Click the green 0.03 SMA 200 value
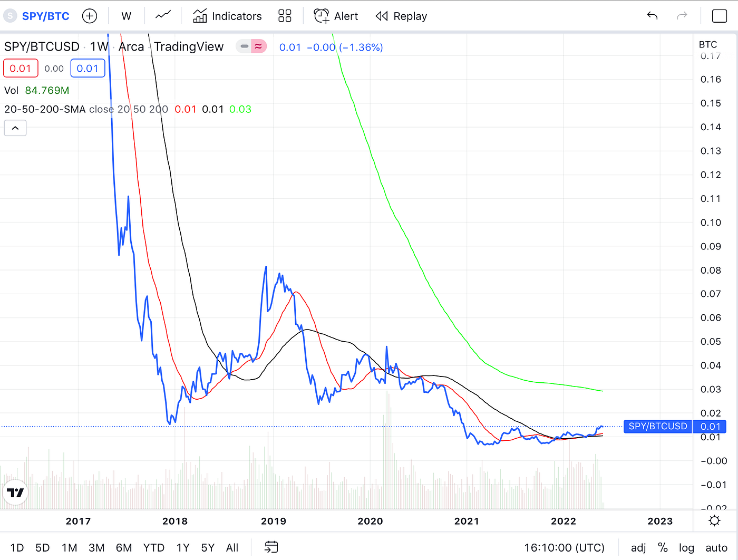The width and height of the screenshot is (738, 560). (x=240, y=109)
